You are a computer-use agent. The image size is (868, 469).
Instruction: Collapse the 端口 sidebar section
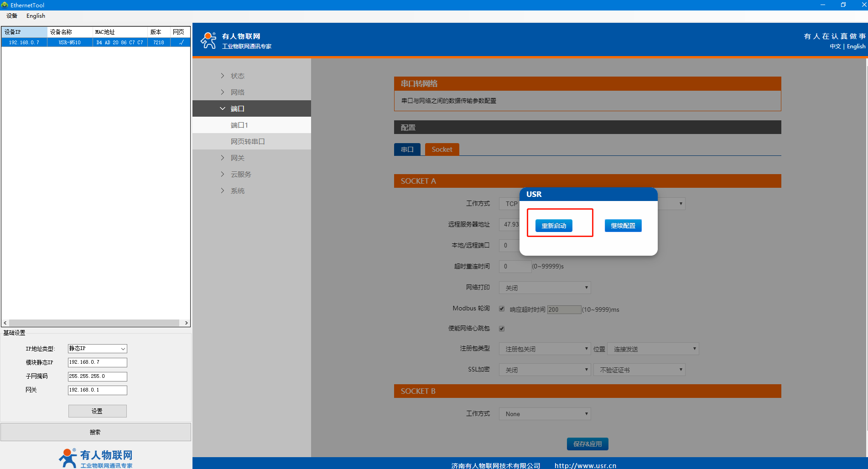pos(223,108)
